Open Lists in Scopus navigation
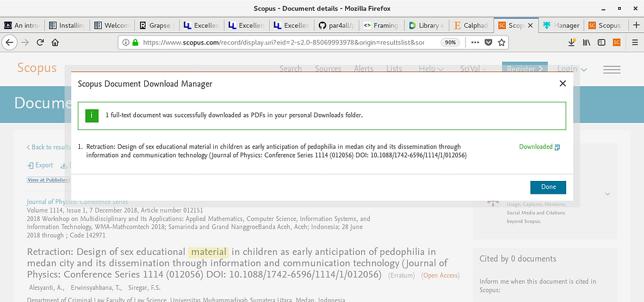Viewport: 644px width, 302px height. [394, 69]
